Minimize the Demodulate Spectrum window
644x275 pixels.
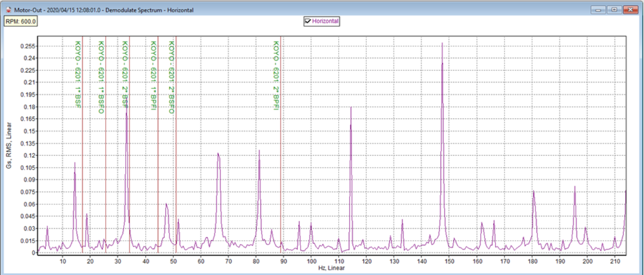click(x=598, y=10)
